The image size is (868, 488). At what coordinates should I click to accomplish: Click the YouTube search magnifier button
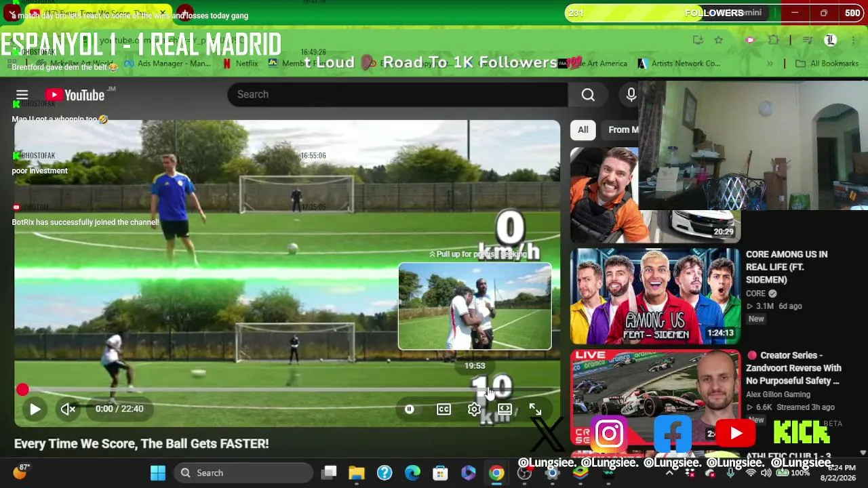coord(588,95)
